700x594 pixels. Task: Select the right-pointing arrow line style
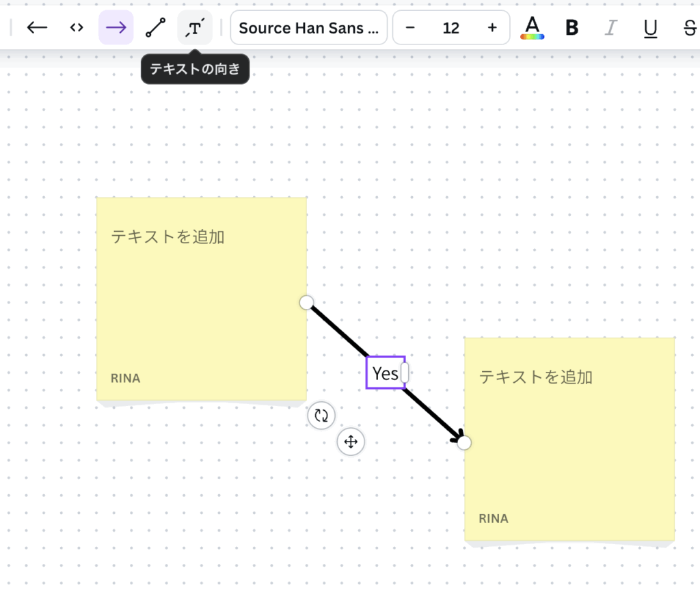pos(116,27)
